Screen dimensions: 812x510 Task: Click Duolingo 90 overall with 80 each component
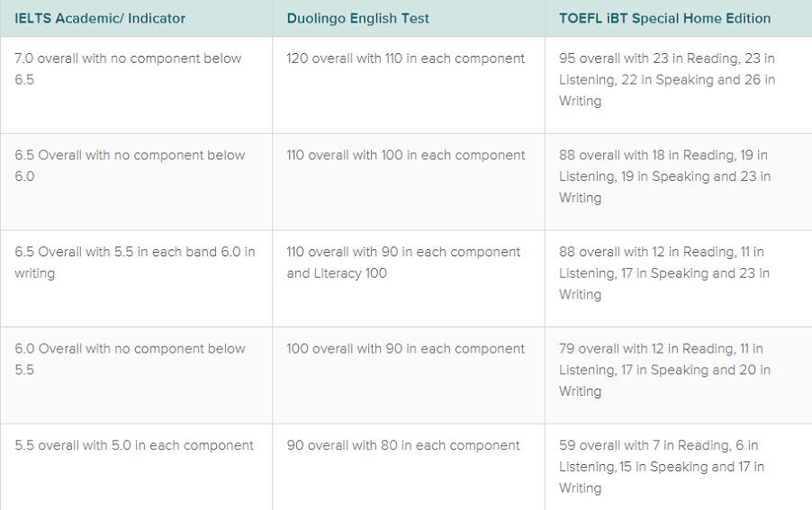click(x=402, y=445)
